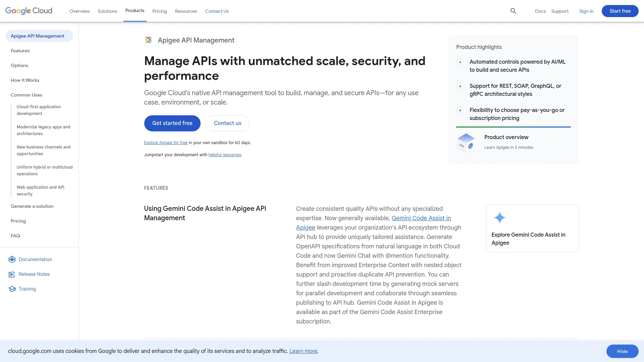This screenshot has width=644, height=362.
Task: Go to Features in the sidebar
Action: click(x=20, y=51)
